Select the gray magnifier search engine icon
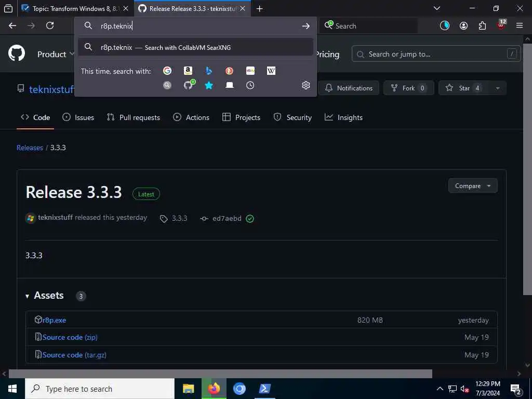Image resolution: width=532 pixels, height=399 pixels. click(167, 85)
